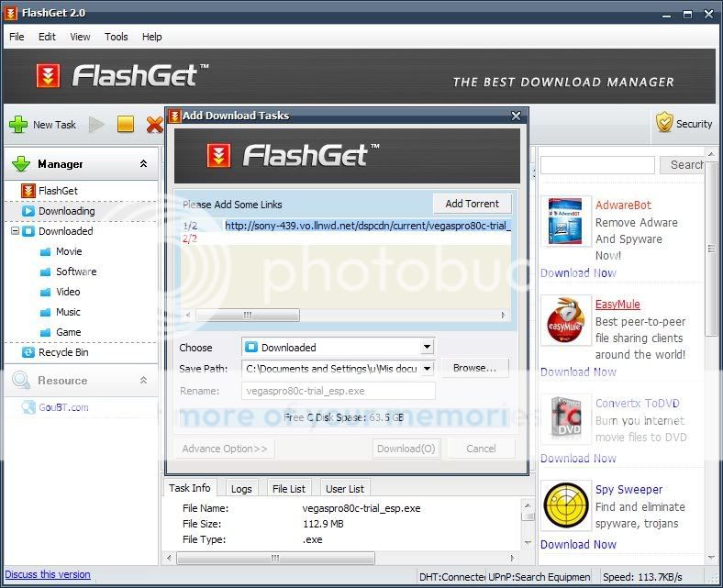723x588 pixels.
Task: Click FlashGet icon in main title bar
Action: tap(11, 13)
